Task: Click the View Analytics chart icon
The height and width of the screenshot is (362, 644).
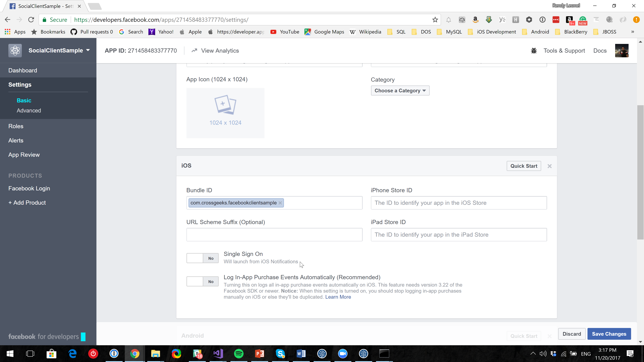Action: pyautogui.click(x=194, y=50)
